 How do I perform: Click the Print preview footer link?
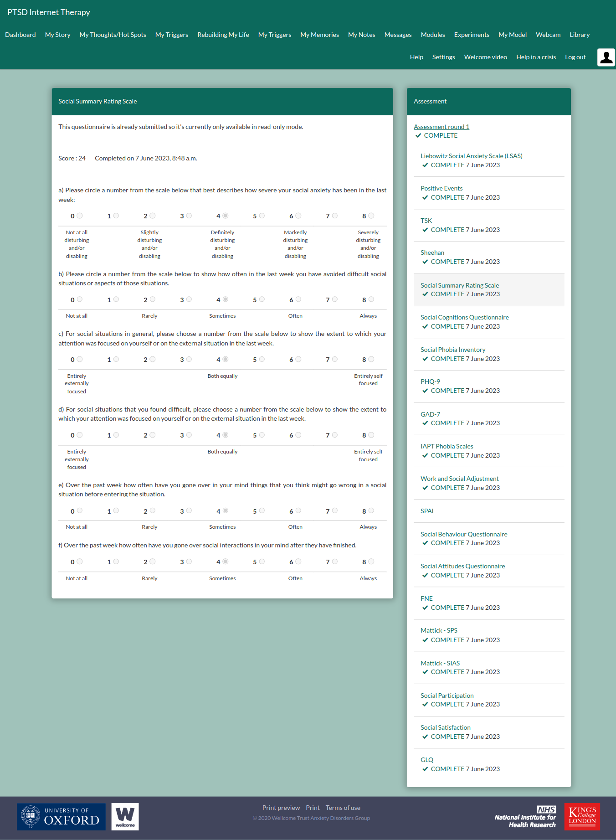(281, 808)
